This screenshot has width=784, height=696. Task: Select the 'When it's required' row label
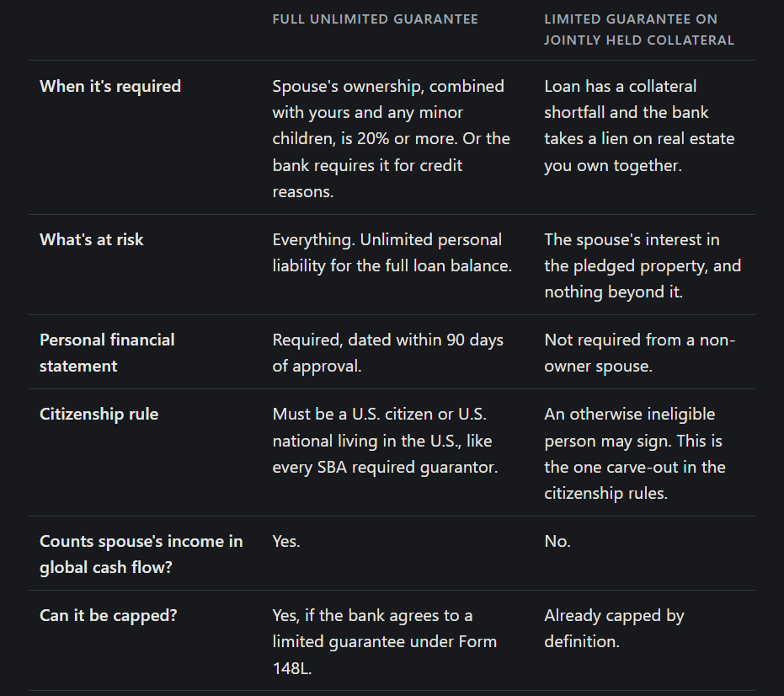[110, 86]
